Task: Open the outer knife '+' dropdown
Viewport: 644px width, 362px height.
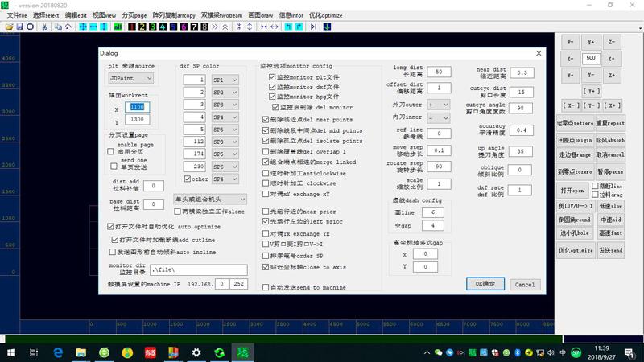Action: [x=438, y=105]
